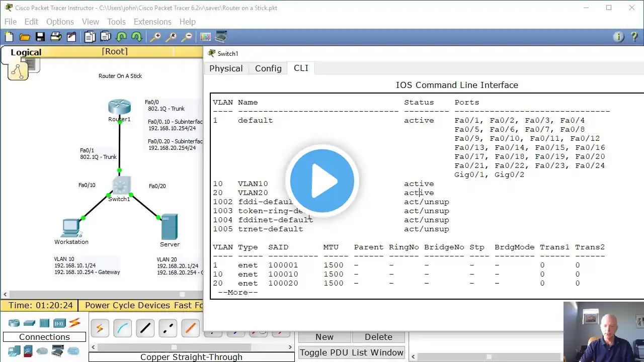The height and width of the screenshot is (362, 644).
Task: Zoom in on the workspace
Action: (155, 37)
